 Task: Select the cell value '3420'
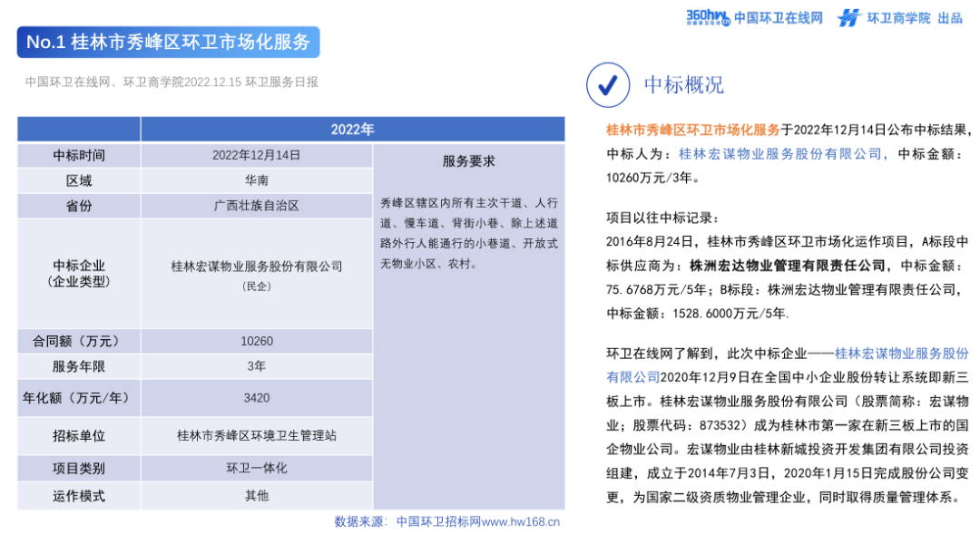256,398
